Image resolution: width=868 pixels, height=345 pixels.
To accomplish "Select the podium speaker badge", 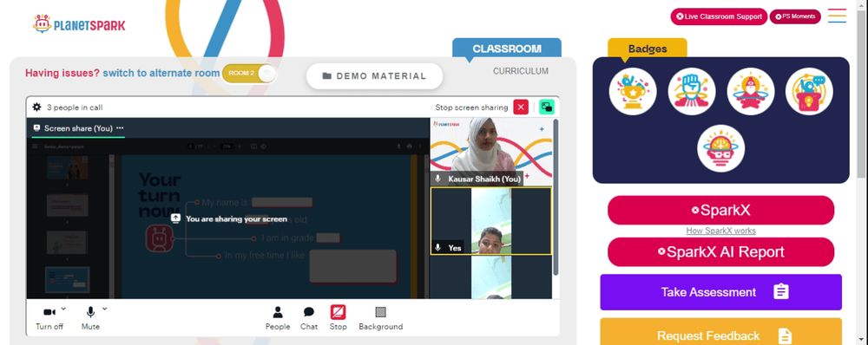I will pos(809,91).
